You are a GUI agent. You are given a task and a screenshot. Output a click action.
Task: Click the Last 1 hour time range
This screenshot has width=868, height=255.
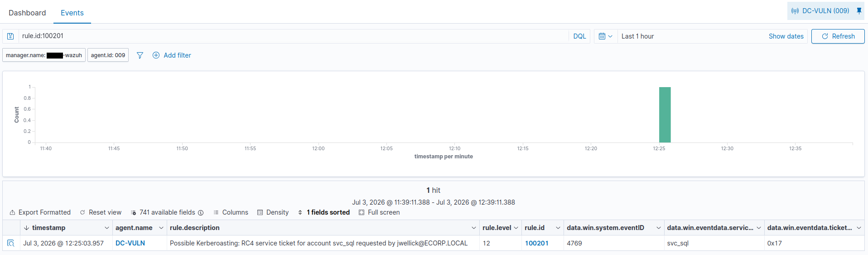tap(637, 36)
